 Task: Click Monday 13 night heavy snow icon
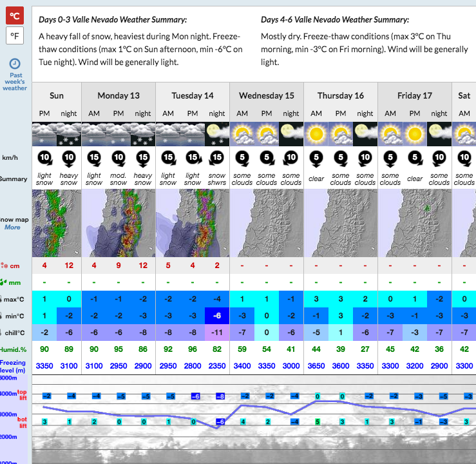point(143,134)
